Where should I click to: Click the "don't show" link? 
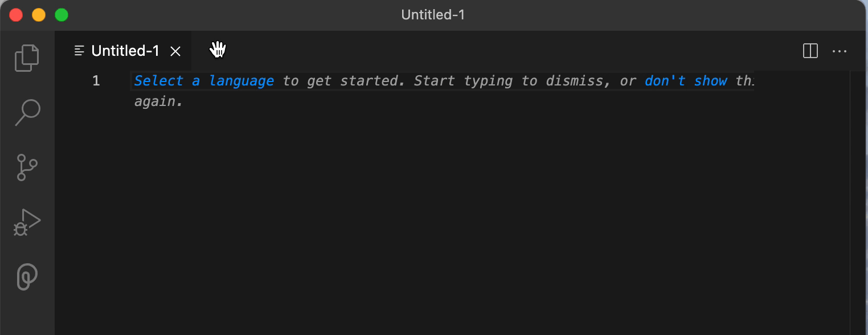click(686, 81)
